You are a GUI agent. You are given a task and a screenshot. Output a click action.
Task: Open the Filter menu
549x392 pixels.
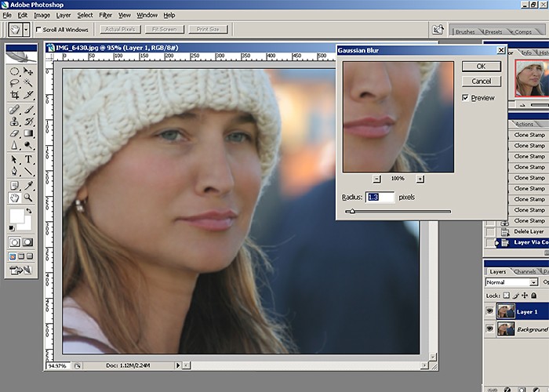pos(105,15)
